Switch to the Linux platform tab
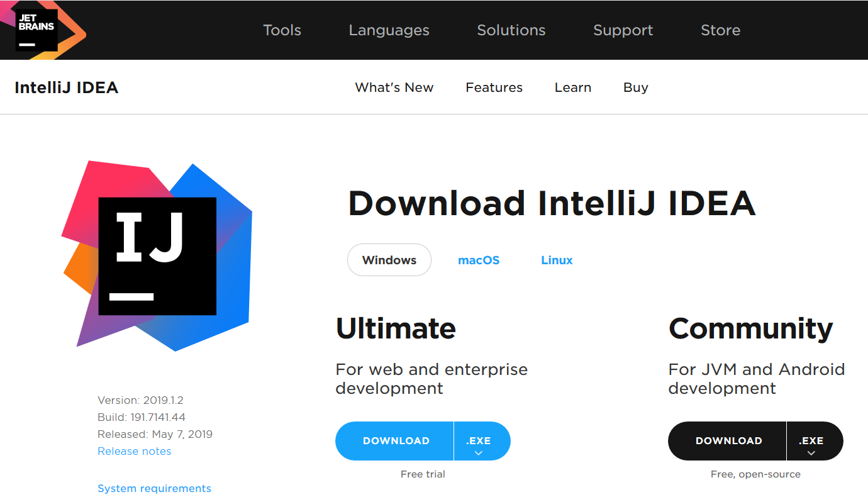Viewport: 868px width, 497px height. (557, 260)
